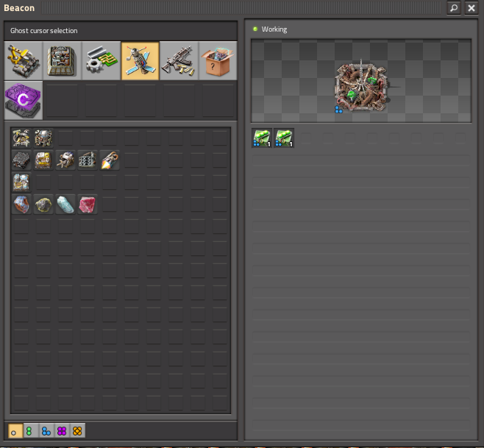Open the purple C chip group tab
Viewport: 484px width, 448px height.
24,100
